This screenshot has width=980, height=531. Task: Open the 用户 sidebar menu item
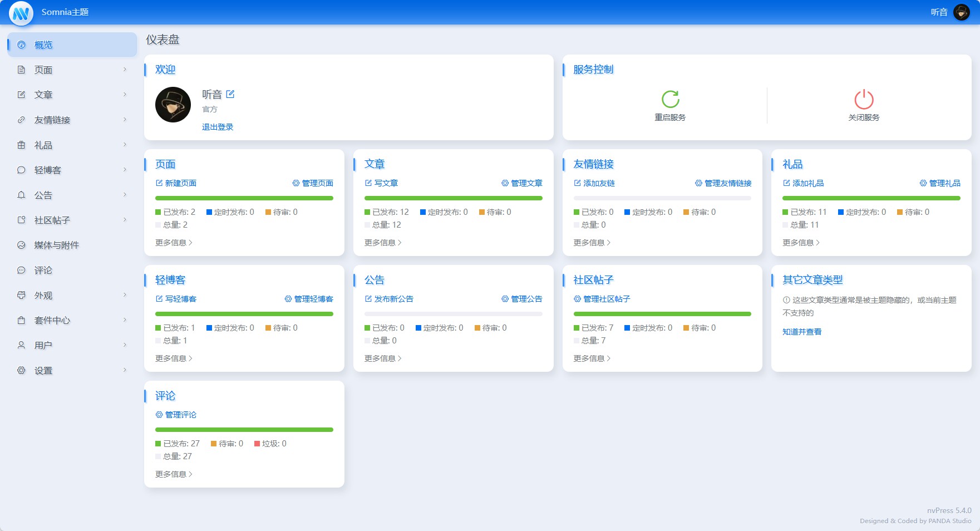point(72,345)
